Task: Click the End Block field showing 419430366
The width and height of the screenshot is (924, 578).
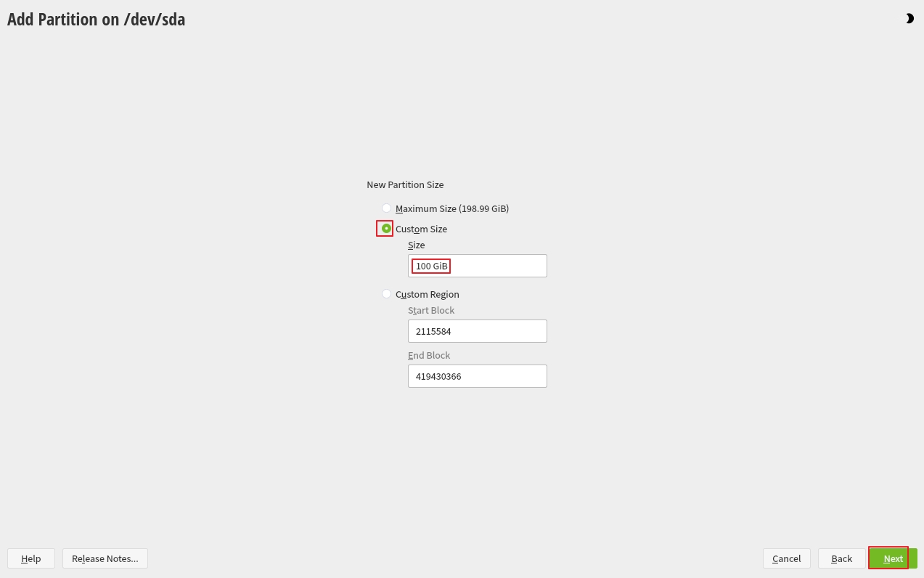Action: pyautogui.click(x=478, y=376)
